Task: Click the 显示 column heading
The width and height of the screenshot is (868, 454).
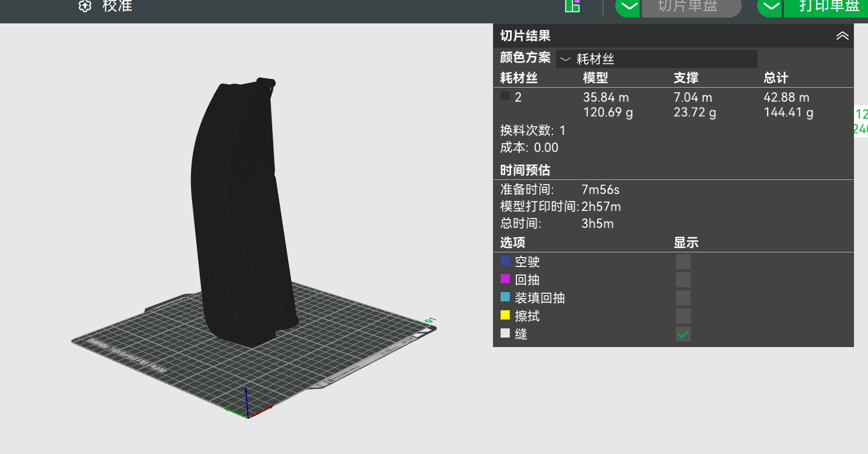Action: [686, 243]
